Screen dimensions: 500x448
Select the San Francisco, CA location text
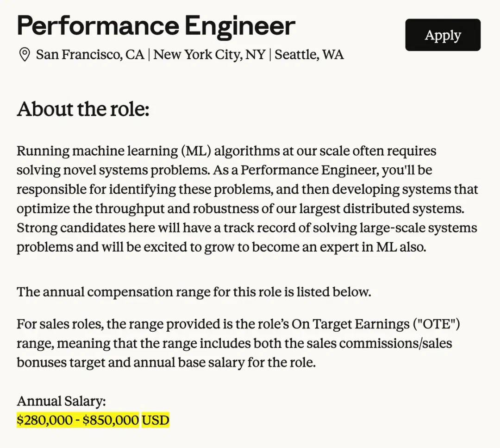(x=90, y=55)
